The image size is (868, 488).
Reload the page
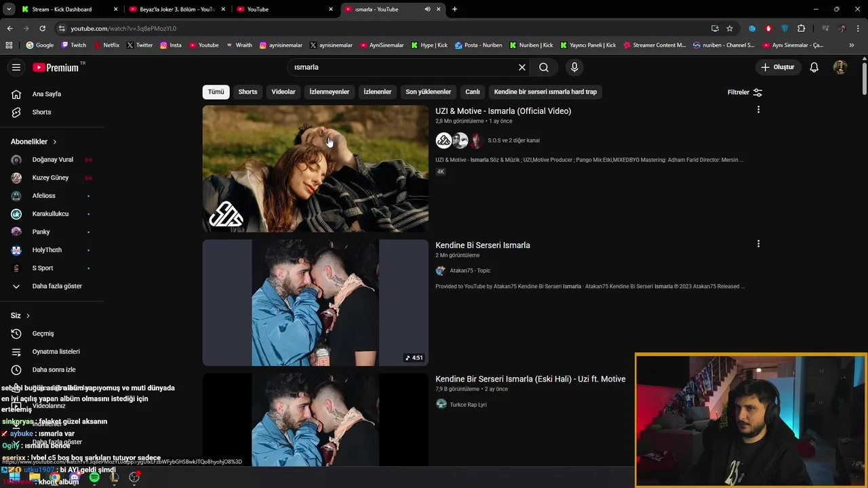(42, 28)
